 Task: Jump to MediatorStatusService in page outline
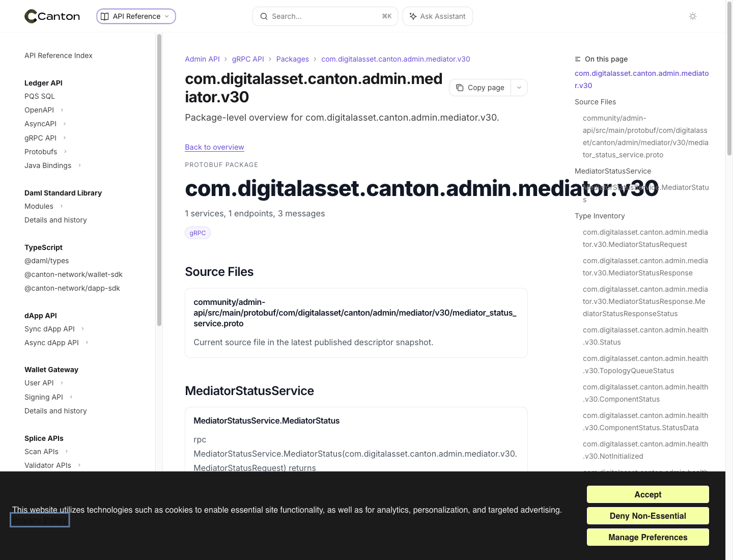coord(613,171)
